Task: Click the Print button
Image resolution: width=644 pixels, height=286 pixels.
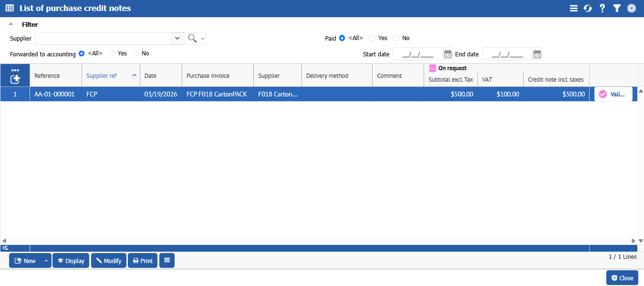Action: [x=143, y=261]
